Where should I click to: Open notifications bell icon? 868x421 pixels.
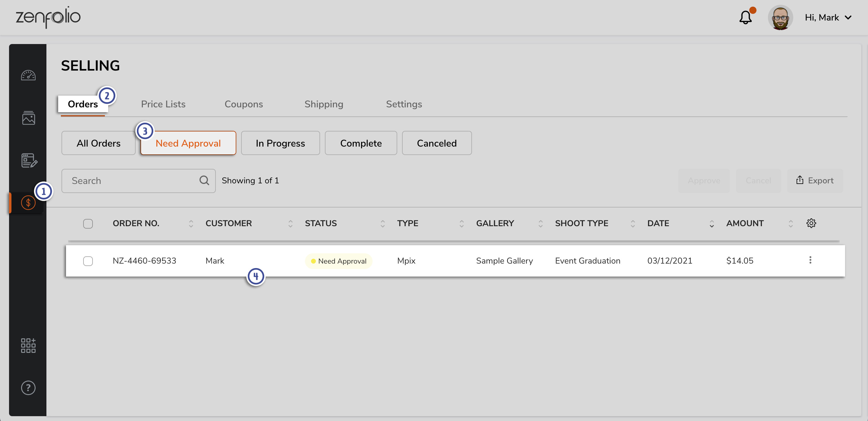click(745, 17)
